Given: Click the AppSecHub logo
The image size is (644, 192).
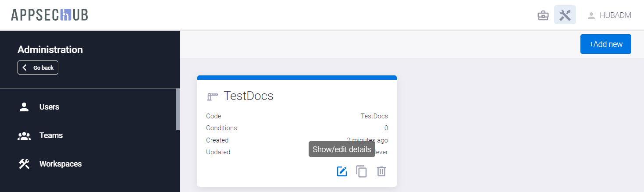Looking at the screenshot, I should (50, 15).
